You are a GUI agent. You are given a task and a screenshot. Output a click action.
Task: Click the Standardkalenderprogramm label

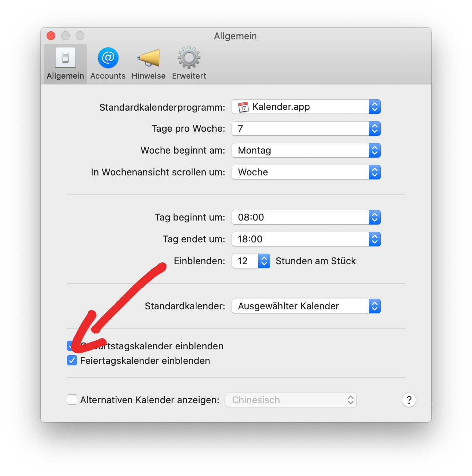coord(162,107)
